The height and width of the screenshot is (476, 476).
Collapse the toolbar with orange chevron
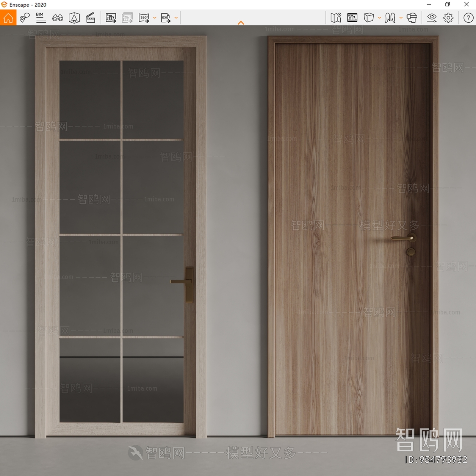pyautogui.click(x=241, y=23)
